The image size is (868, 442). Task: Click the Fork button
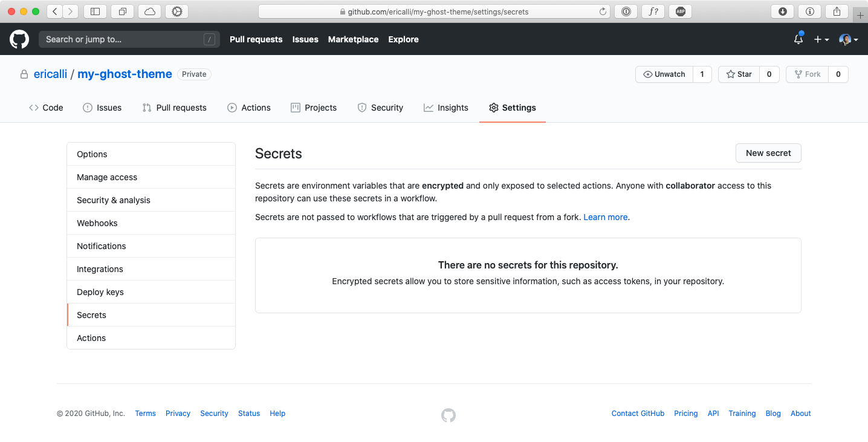pos(808,74)
